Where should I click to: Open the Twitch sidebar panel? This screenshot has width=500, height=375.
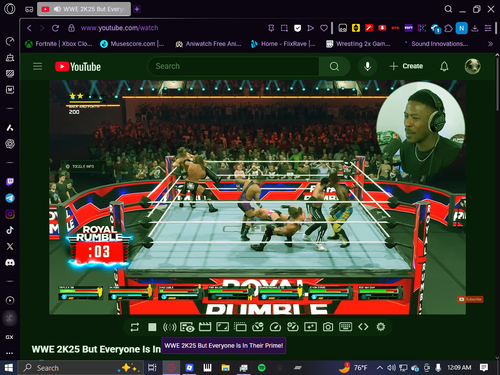click(x=10, y=182)
